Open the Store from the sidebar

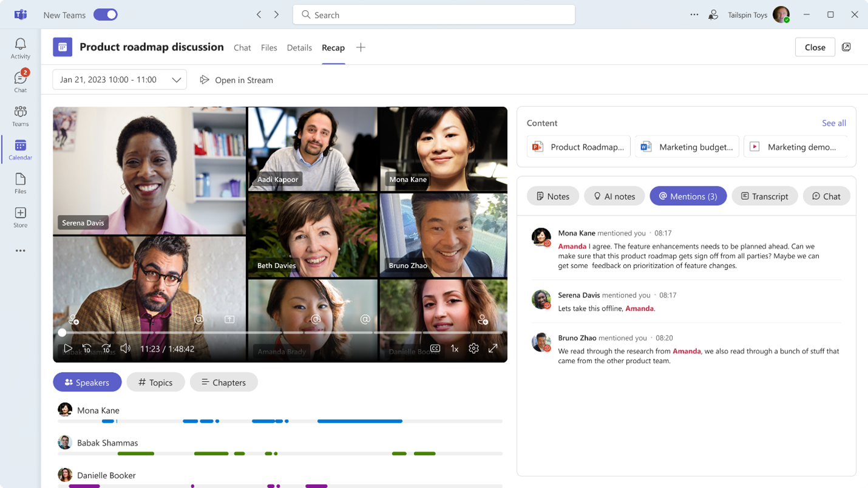point(20,217)
